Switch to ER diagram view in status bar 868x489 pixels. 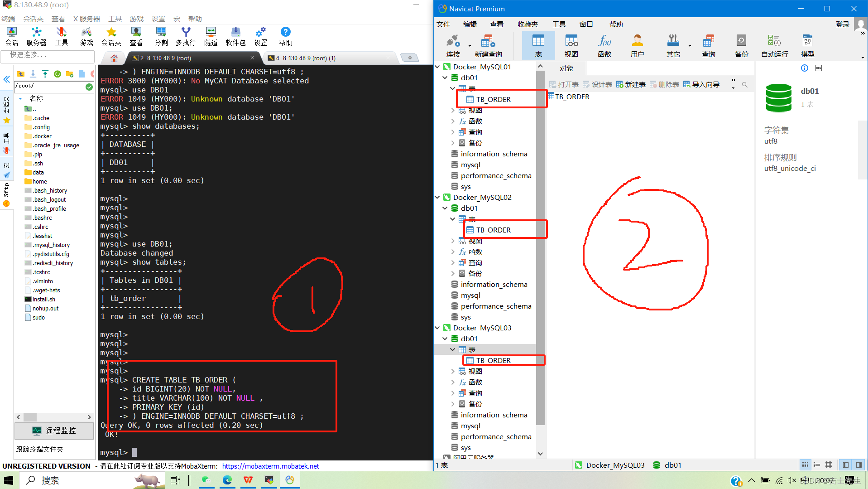coord(829,465)
